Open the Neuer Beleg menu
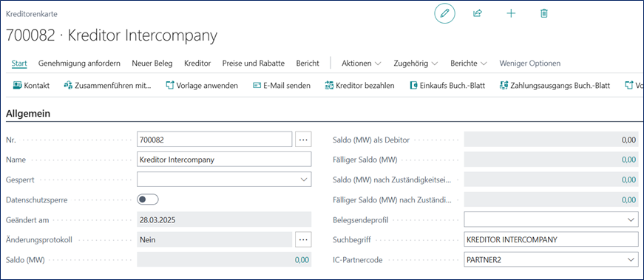 click(x=152, y=64)
